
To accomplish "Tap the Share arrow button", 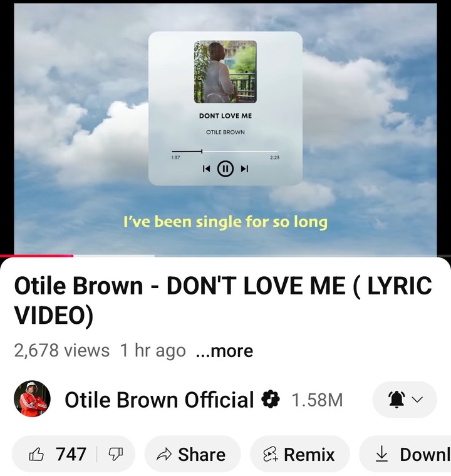I will [192, 454].
